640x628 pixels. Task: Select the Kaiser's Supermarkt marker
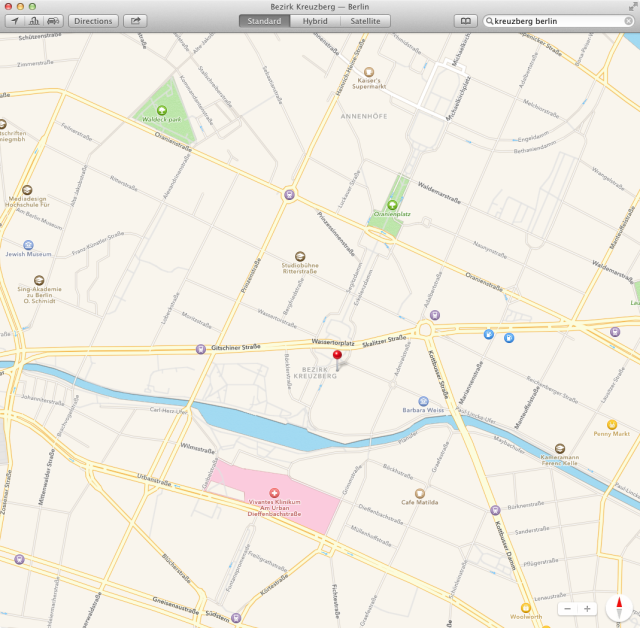369,72
